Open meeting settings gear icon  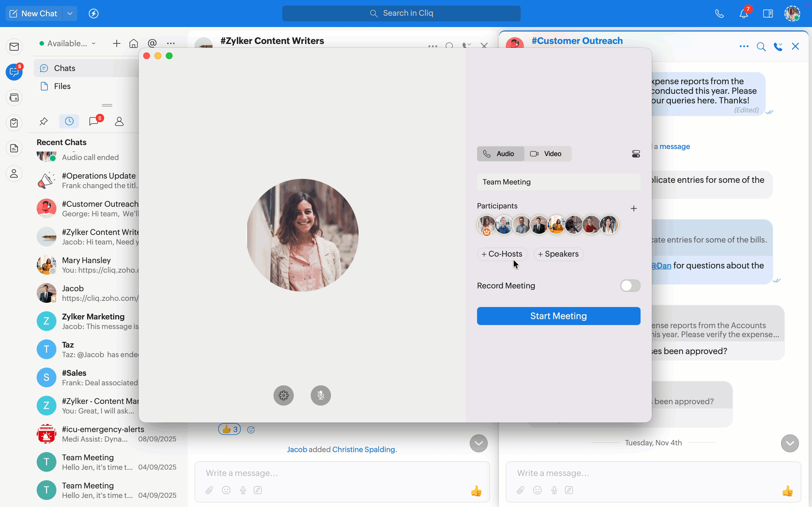coord(284,395)
